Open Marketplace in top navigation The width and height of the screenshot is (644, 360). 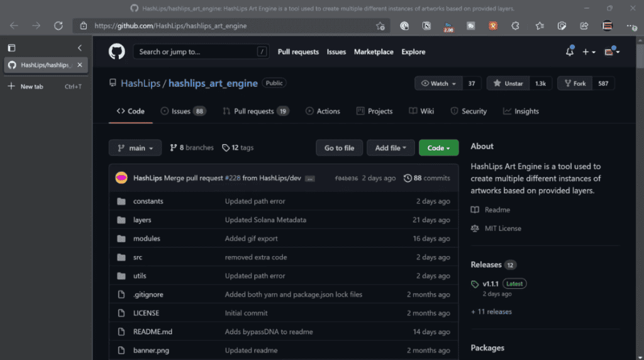pos(374,52)
